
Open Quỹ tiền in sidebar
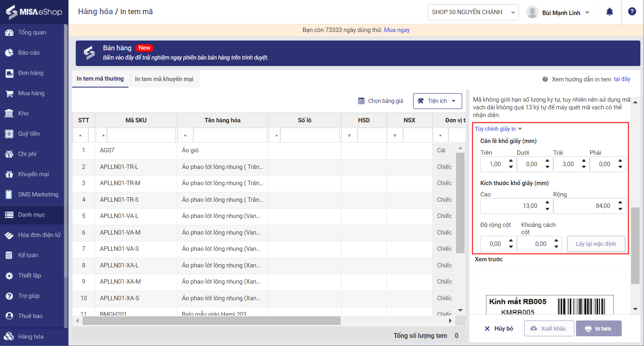point(28,134)
